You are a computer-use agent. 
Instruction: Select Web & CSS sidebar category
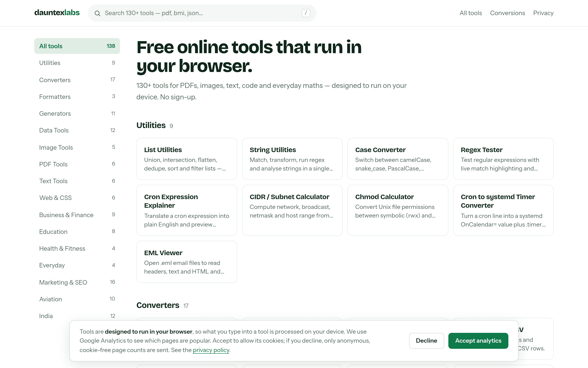[77, 198]
